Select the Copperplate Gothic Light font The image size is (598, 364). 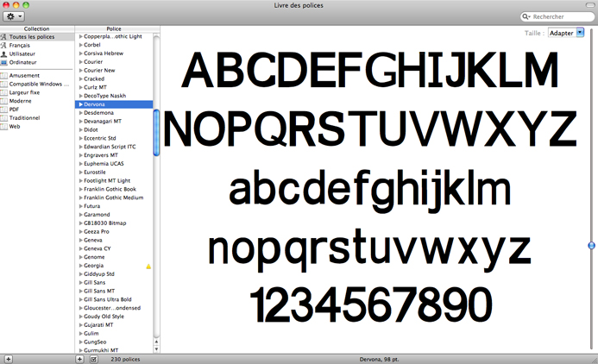pyautogui.click(x=114, y=36)
